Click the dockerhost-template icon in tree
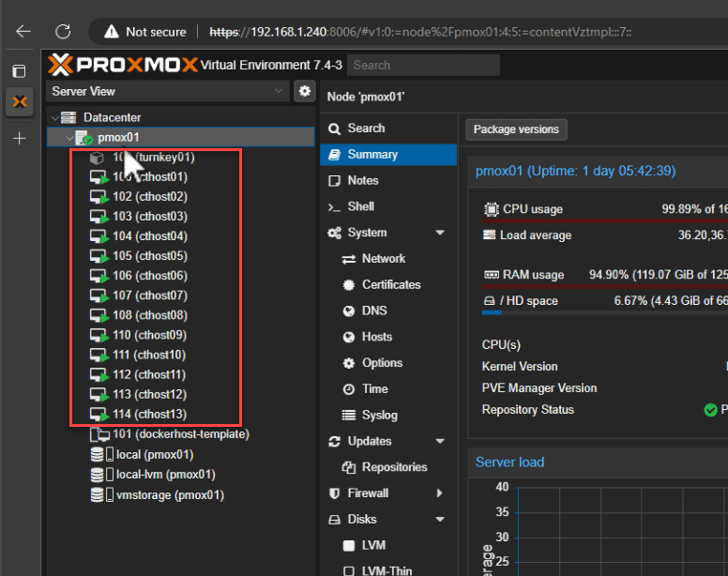Screen dimensions: 728x576 pos(99,435)
